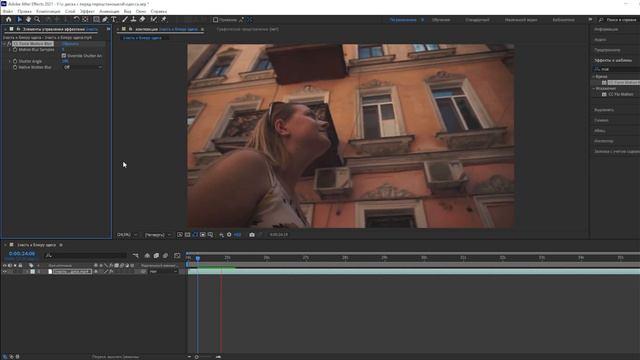Open viewer resolution quality dropdown
Screen dimensions: 640x360
158,235
